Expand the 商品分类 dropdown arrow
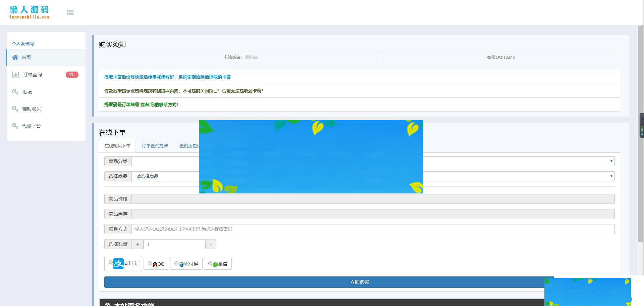This screenshot has height=306, width=644. [611, 161]
